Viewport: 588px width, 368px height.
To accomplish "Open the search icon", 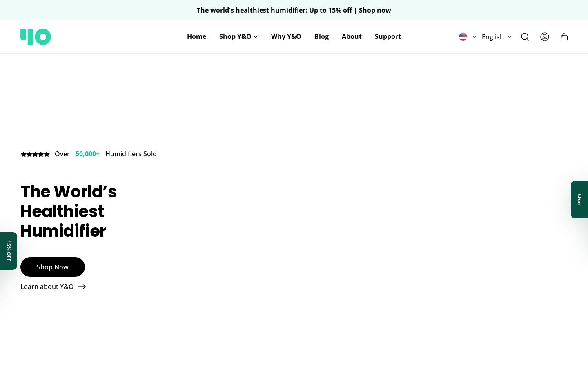I will [525, 37].
